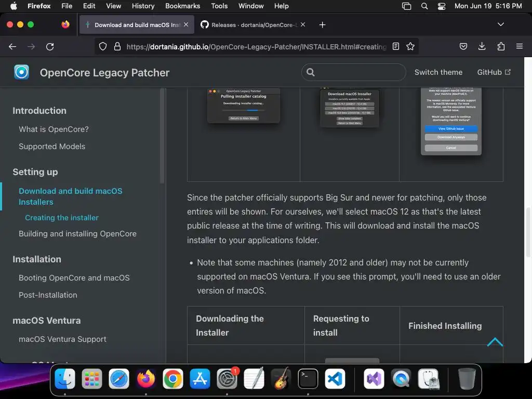The height and width of the screenshot is (399, 532).
Task: Open the Pocket save icon
Action: (x=463, y=46)
